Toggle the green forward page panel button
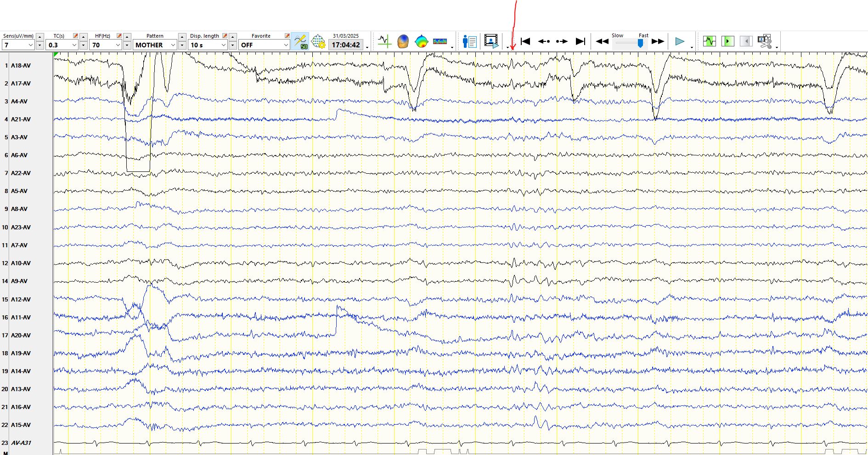 tap(727, 41)
